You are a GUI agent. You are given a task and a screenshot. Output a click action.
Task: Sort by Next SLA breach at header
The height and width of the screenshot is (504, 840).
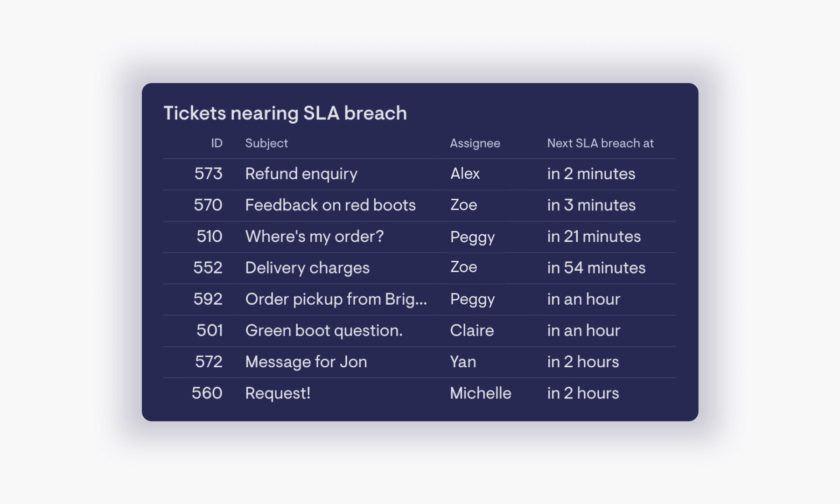(600, 143)
